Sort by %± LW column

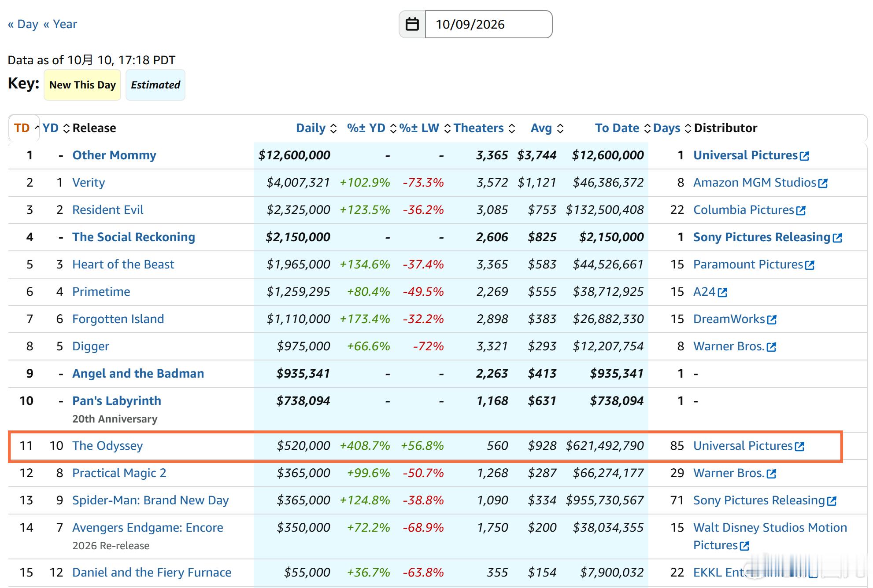point(425,128)
